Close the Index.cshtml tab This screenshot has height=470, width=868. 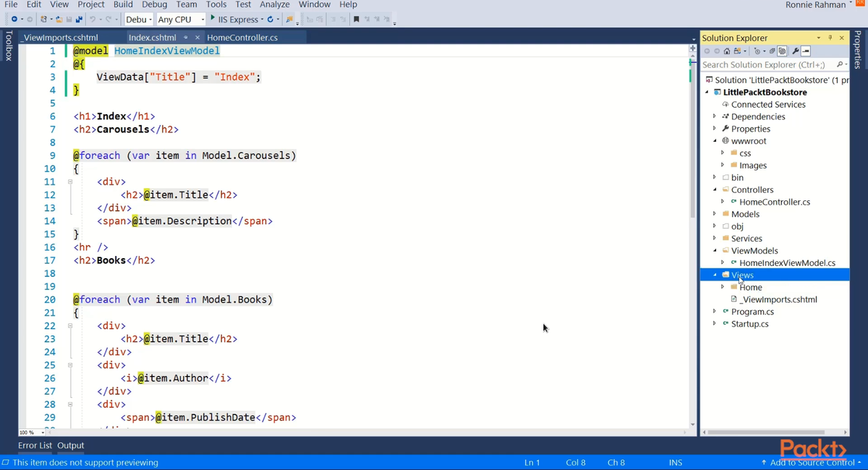(x=197, y=38)
